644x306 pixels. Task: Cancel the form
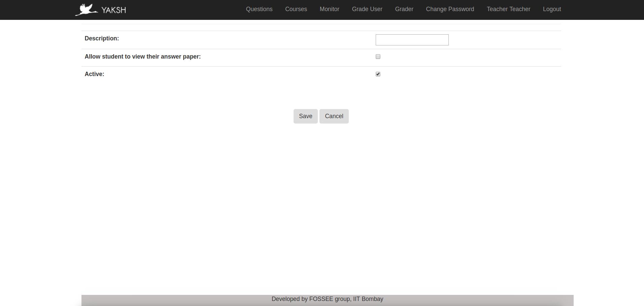(x=334, y=116)
